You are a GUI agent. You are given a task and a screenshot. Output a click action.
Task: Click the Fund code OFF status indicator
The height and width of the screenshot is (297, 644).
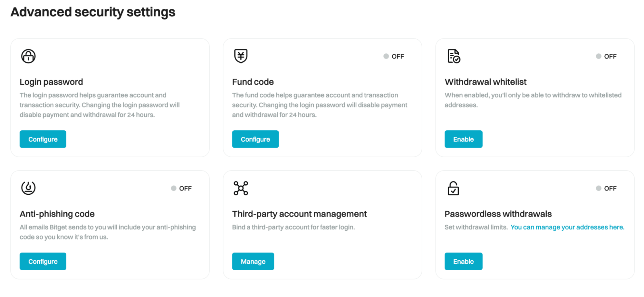click(x=394, y=56)
